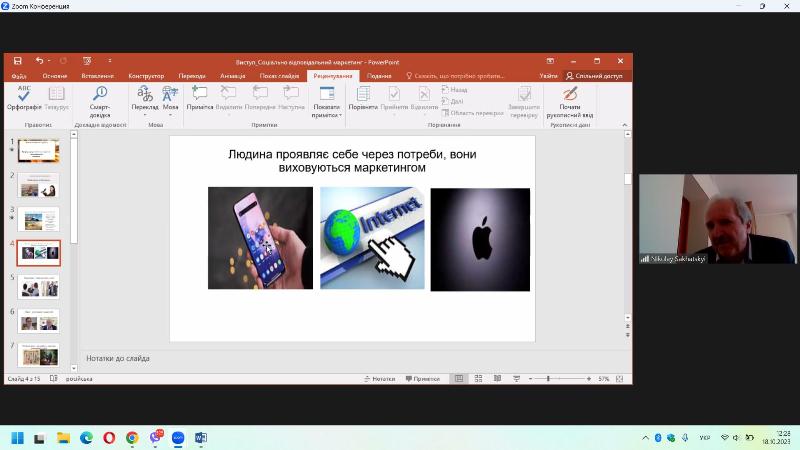Toggle the Нотатки notes pane
The width and height of the screenshot is (800, 450).
pyautogui.click(x=378, y=379)
